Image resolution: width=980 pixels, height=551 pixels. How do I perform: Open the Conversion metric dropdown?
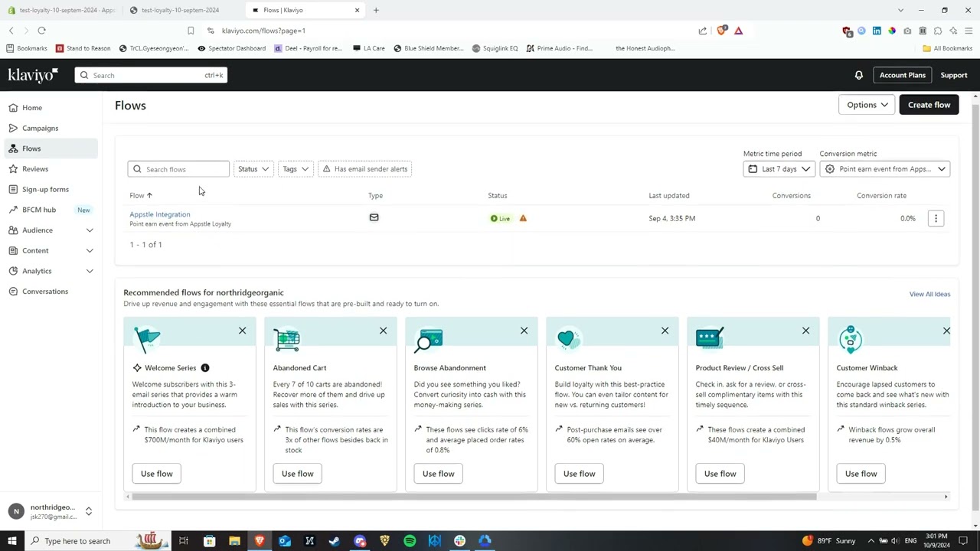[x=885, y=169]
